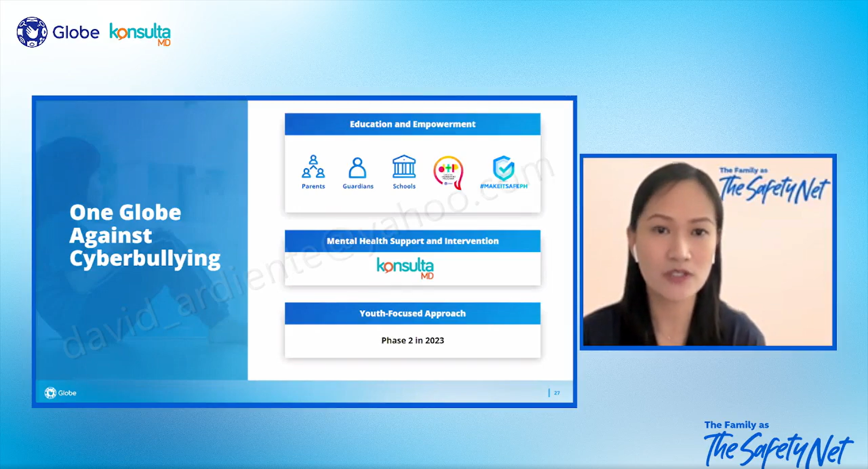The image size is (868, 469).
Task: Click the KonsultaMD logo under Mental Health Support
Action: [406, 268]
